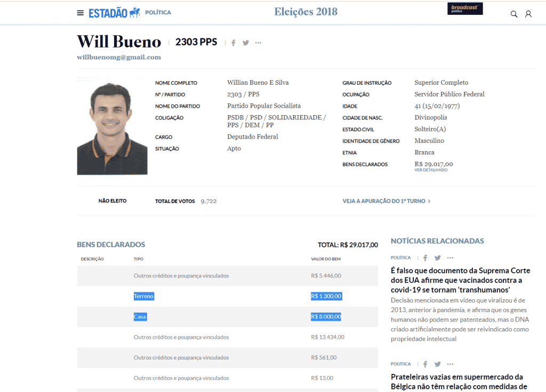The width and height of the screenshot is (546, 392).
Task: Click the full name 'Willian Bueno E Silva'
Action: click(x=258, y=83)
